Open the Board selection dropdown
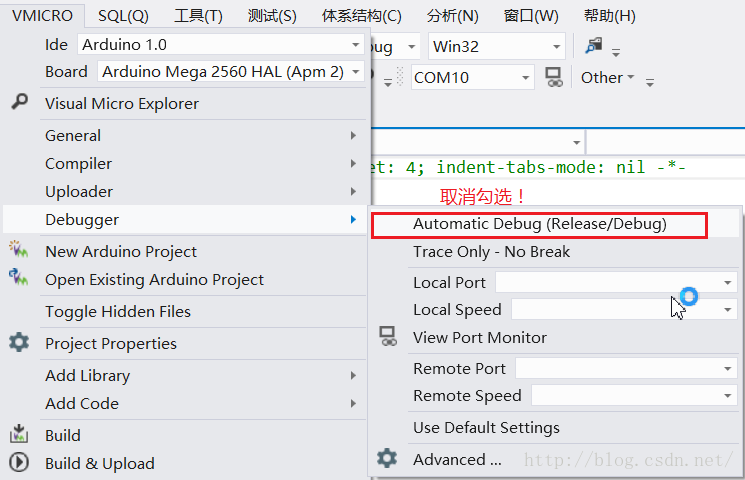745x480 pixels. tap(230, 72)
